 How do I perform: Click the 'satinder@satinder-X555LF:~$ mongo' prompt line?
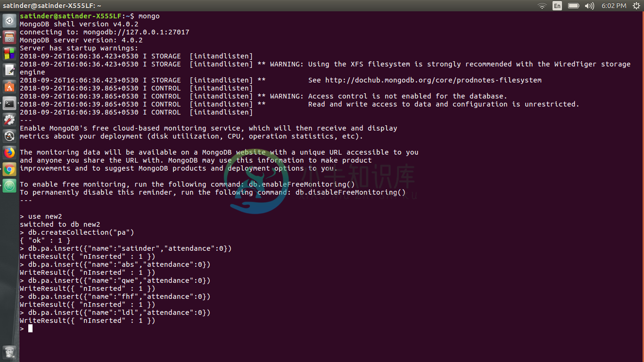[x=90, y=16]
